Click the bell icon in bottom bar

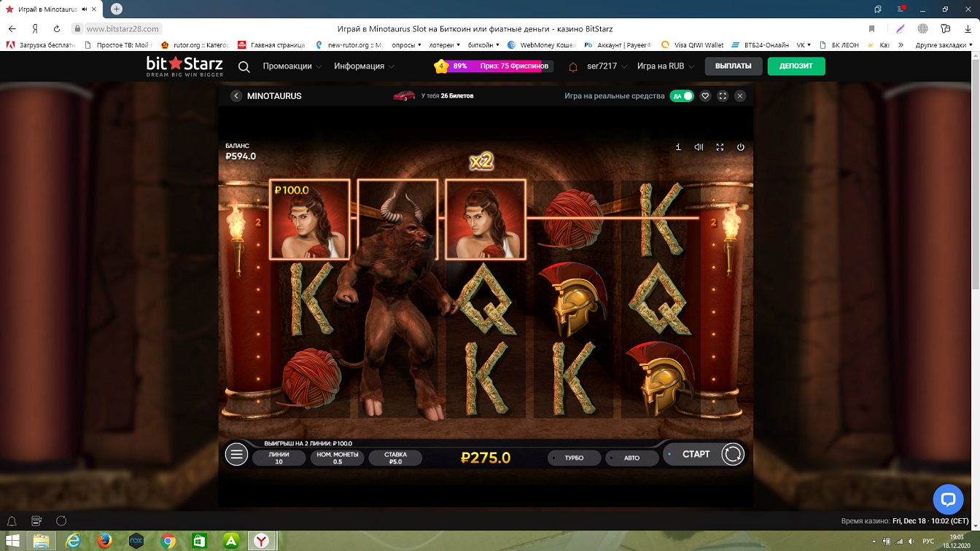[12, 521]
